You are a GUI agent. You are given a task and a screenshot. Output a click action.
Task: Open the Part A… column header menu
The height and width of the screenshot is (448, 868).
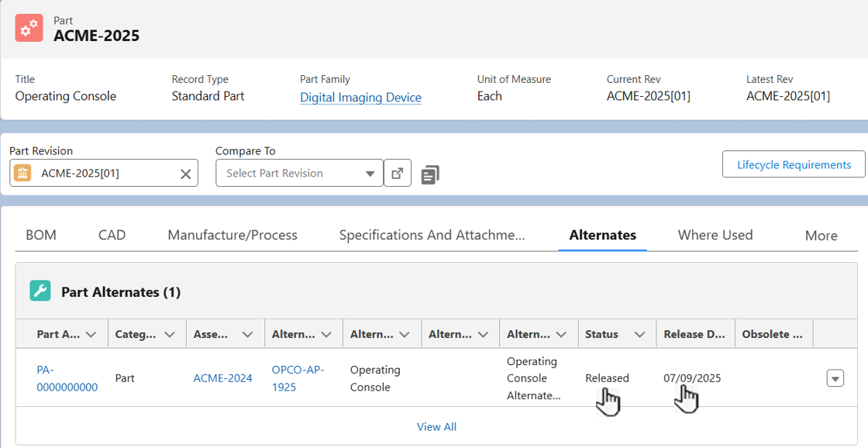[91, 335]
